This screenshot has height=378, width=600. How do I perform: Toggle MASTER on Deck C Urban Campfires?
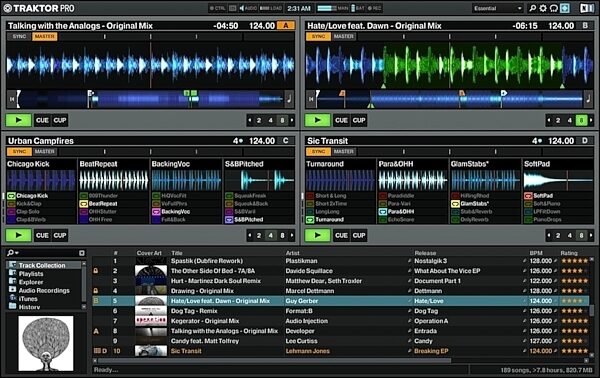click(x=45, y=152)
